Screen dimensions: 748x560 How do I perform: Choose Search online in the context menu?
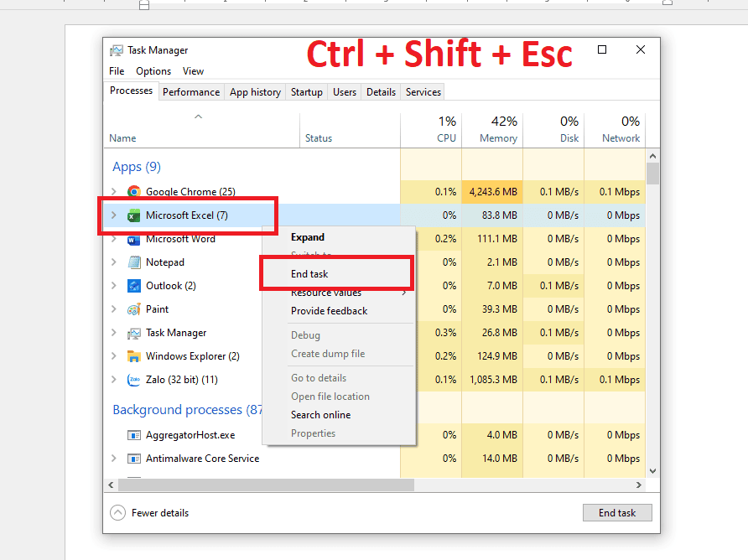coord(339,415)
